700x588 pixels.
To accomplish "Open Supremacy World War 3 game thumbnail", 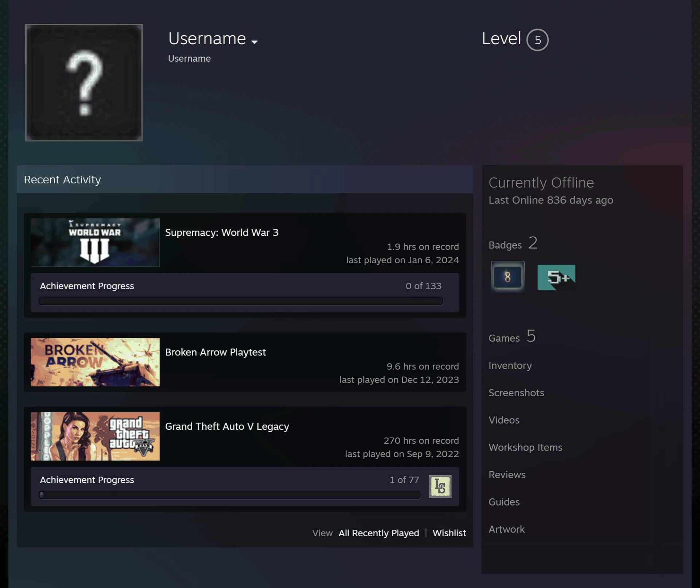I will click(95, 242).
